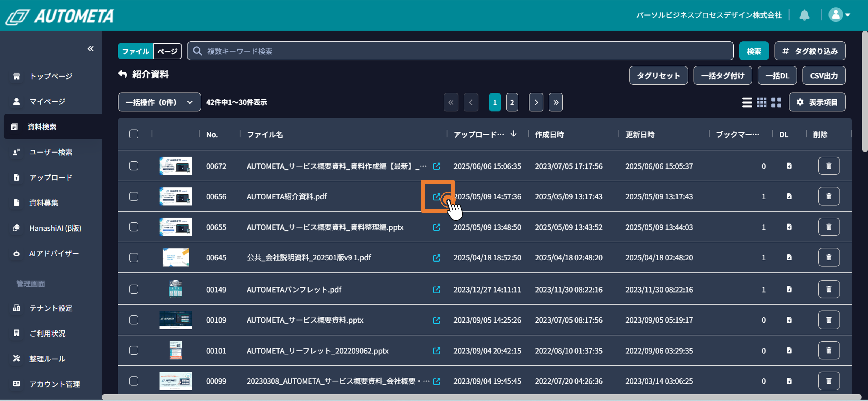
Task: Toggle the select-all checkbox in header
Action: [134, 134]
